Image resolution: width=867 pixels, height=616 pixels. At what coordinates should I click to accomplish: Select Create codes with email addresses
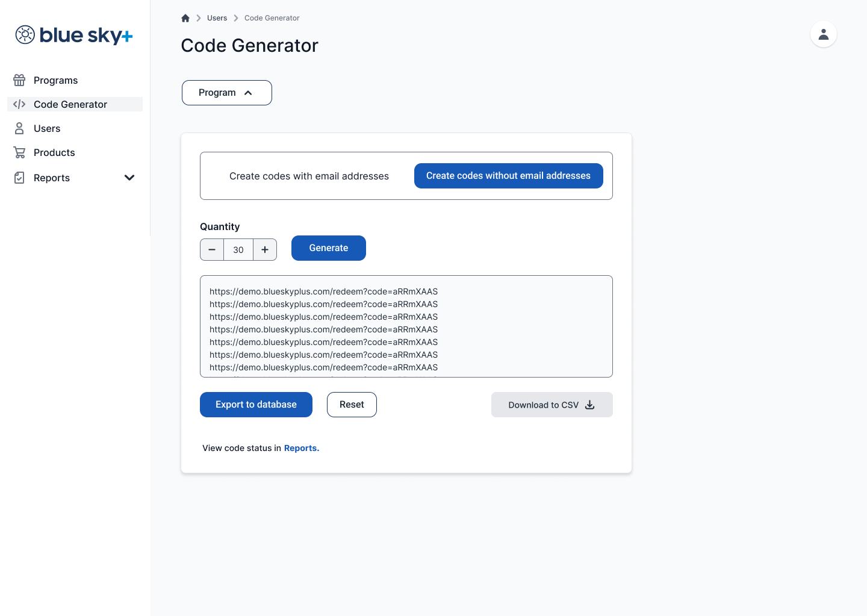point(309,176)
